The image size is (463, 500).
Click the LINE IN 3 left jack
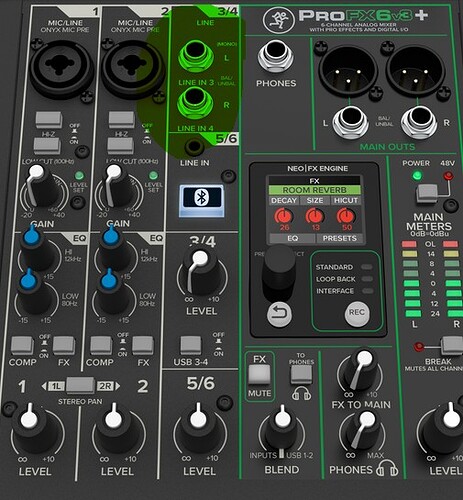[x=196, y=55]
